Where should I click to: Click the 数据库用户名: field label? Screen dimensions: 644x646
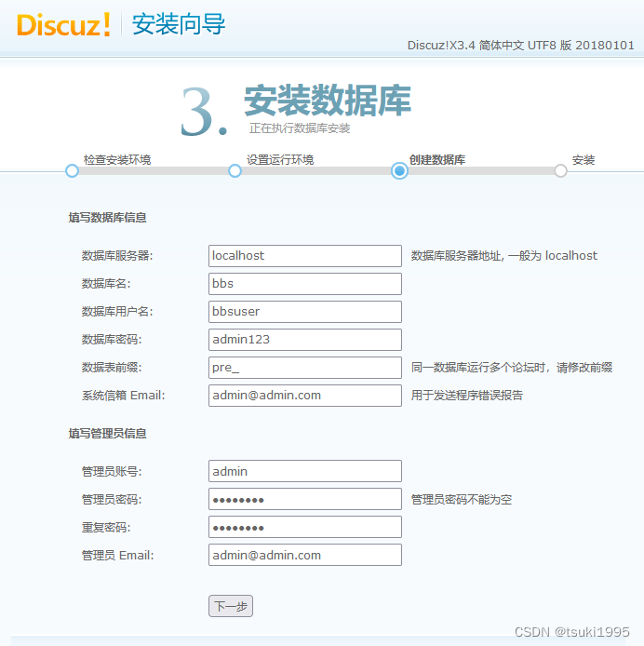117,312
